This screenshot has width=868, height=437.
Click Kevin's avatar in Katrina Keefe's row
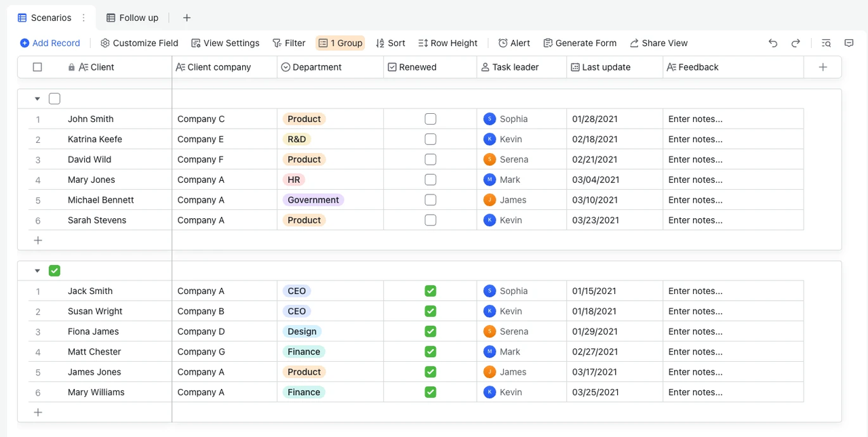click(490, 139)
